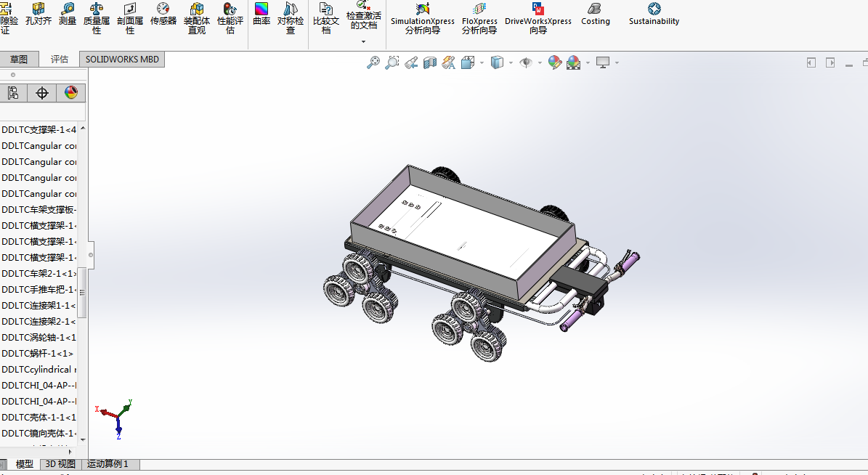This screenshot has width=868, height=475.
Task: Click View Settings monitor icon
Action: tap(603, 62)
